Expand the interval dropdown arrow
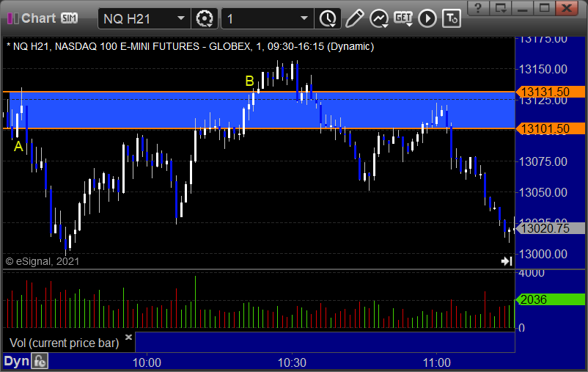The image size is (588, 372). [x=304, y=18]
